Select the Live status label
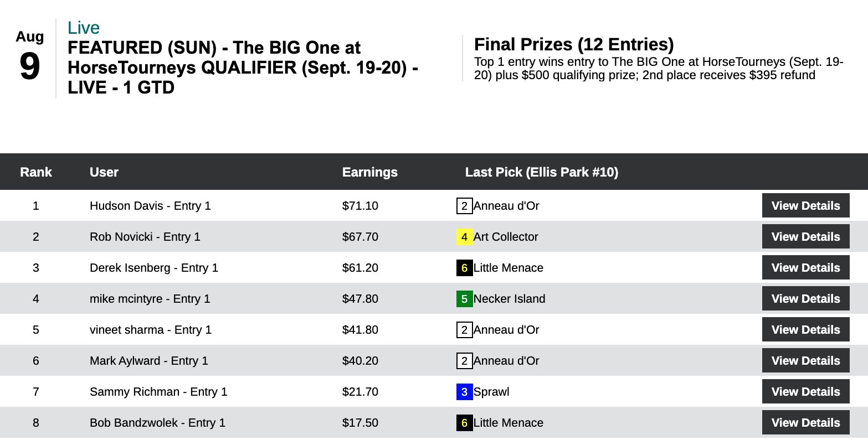Image resolution: width=868 pixels, height=440 pixels. (x=84, y=28)
